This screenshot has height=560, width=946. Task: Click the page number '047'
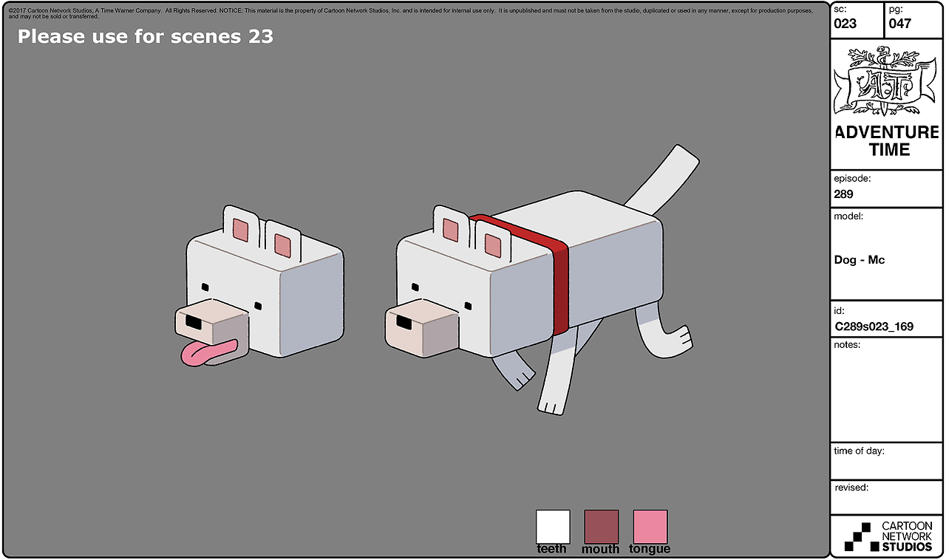[x=900, y=24]
